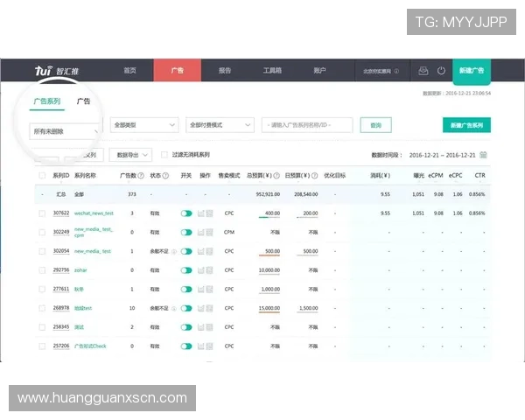Select the 广告 nav item in top bar
Screen dimensions: 525x420
(x=178, y=70)
